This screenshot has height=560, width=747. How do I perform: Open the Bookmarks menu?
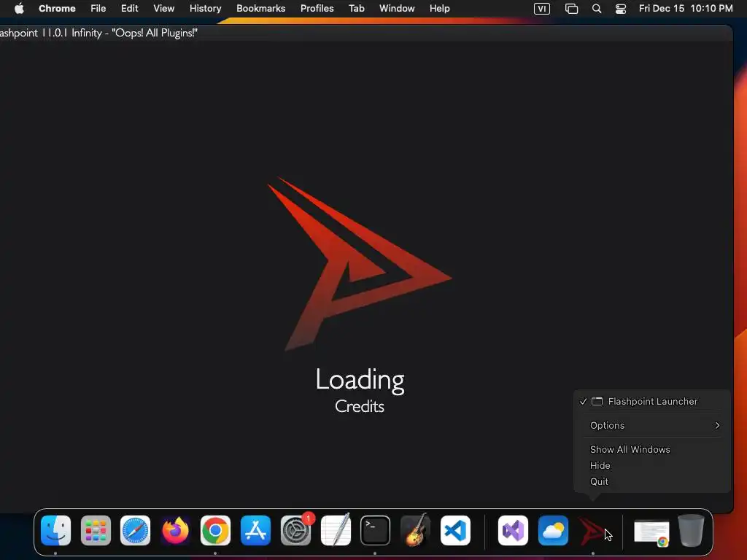tap(260, 9)
